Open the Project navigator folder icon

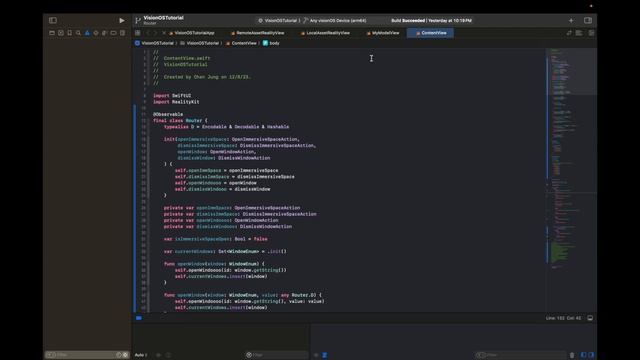pyautogui.click(x=52, y=33)
